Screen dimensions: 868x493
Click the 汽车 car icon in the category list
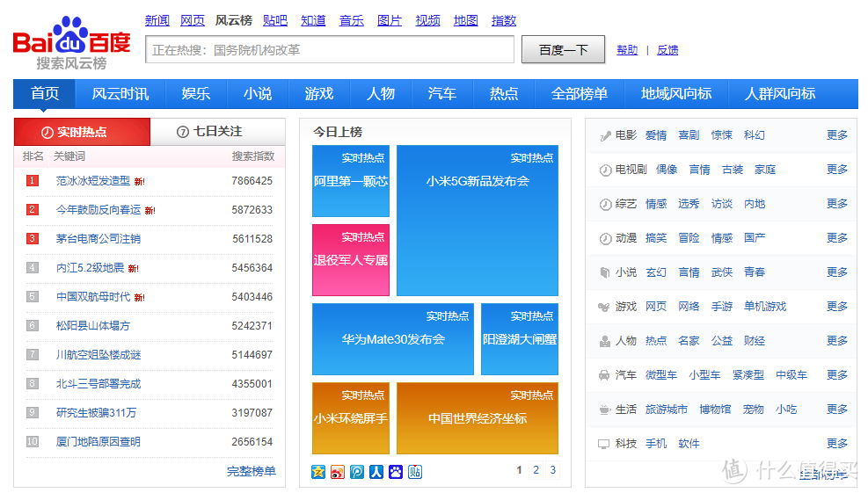pyautogui.click(x=604, y=375)
